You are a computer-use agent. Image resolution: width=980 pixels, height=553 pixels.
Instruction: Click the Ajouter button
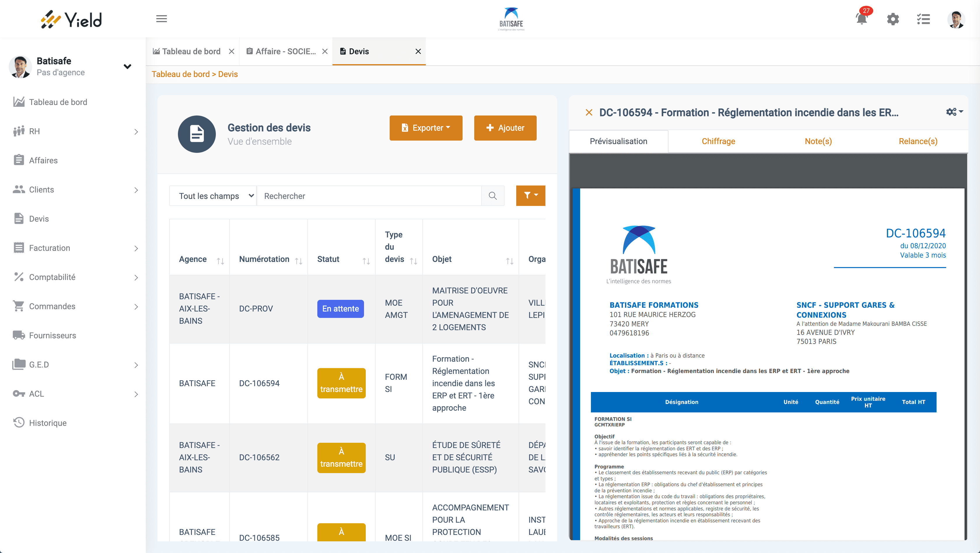(x=505, y=128)
